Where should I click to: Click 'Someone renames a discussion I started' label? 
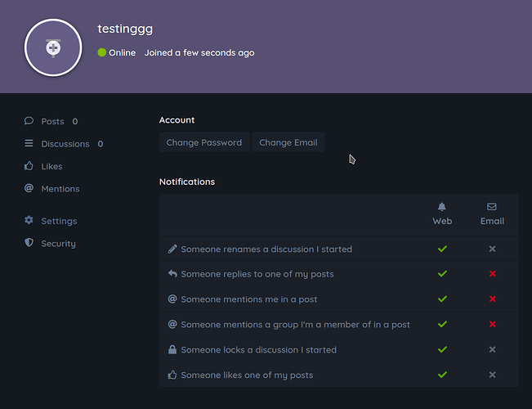pyautogui.click(x=266, y=249)
